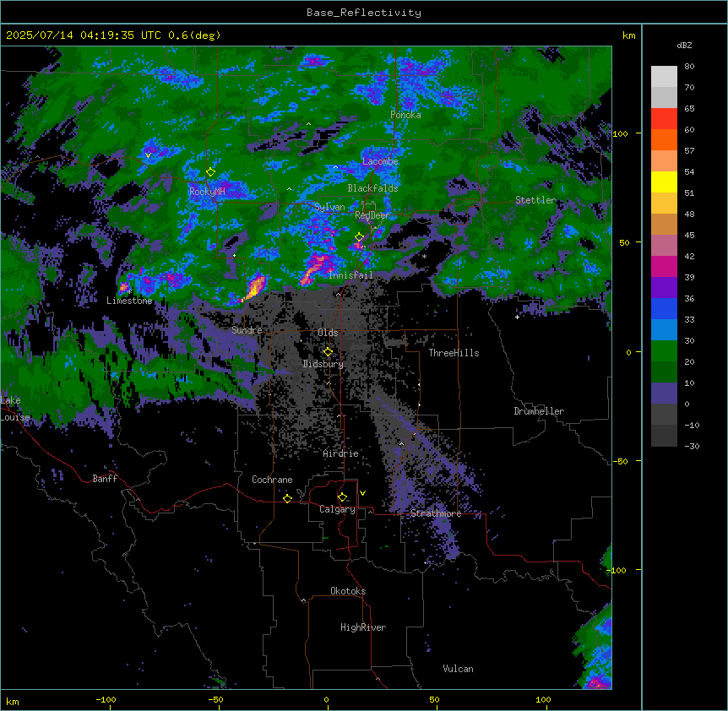Click the Strathmore city label
Image resolution: width=728 pixels, height=711 pixels.
pyautogui.click(x=436, y=513)
